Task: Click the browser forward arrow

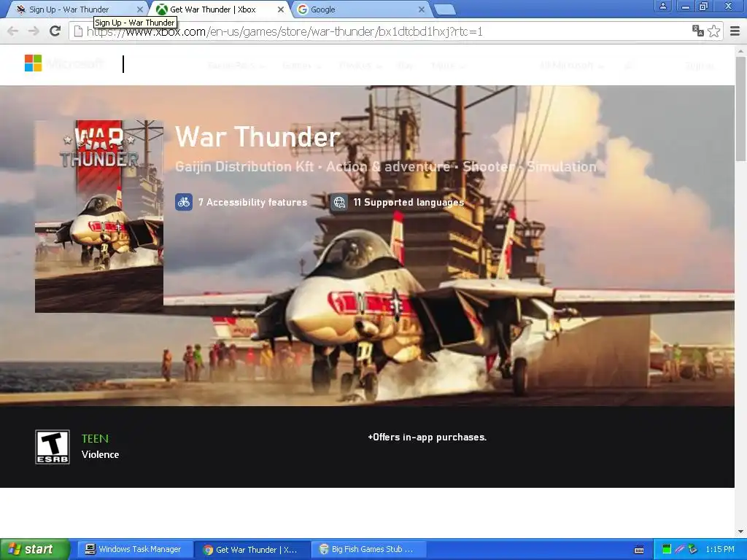Action: pyautogui.click(x=34, y=31)
